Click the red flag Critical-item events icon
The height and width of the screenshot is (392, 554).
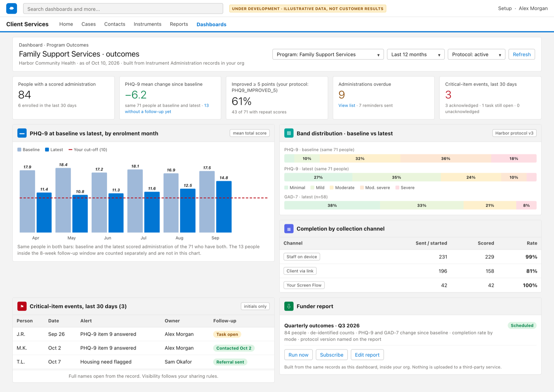(x=22, y=306)
